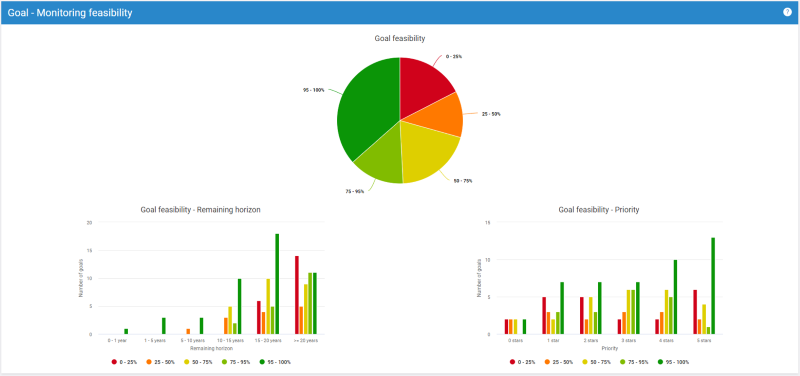Click the 0 - 25% pie label
The width and height of the screenshot is (800, 376).
point(454,57)
